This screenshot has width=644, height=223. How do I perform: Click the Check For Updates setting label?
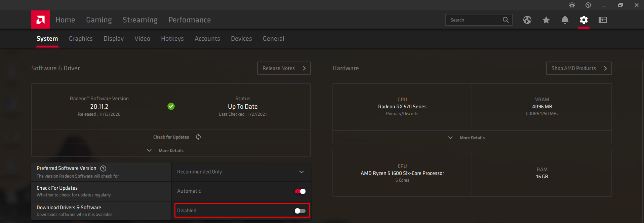[57, 188]
